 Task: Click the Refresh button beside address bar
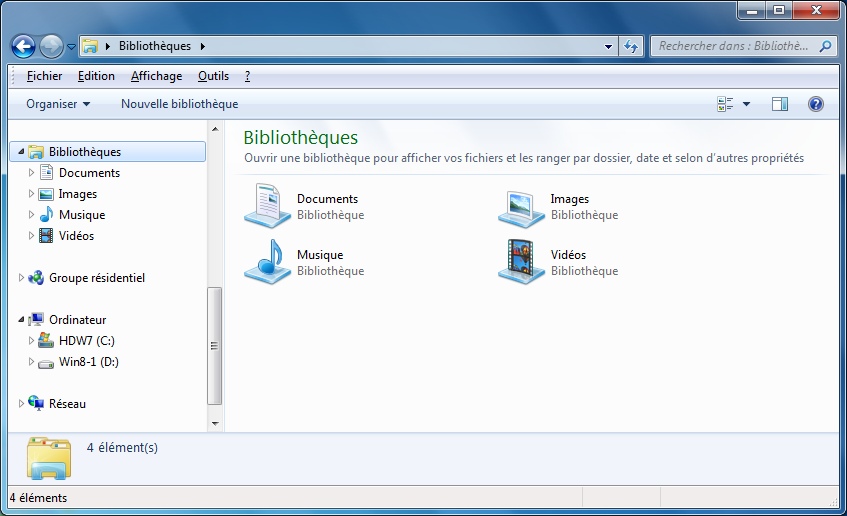(x=631, y=46)
